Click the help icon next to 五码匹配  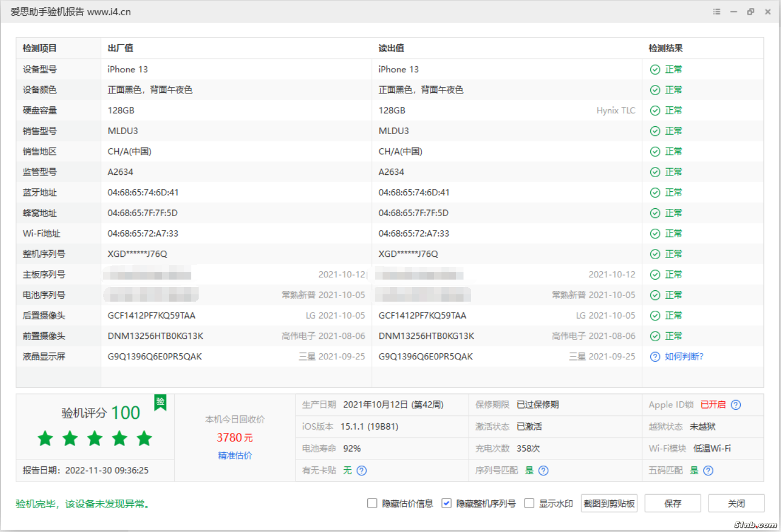708,470
